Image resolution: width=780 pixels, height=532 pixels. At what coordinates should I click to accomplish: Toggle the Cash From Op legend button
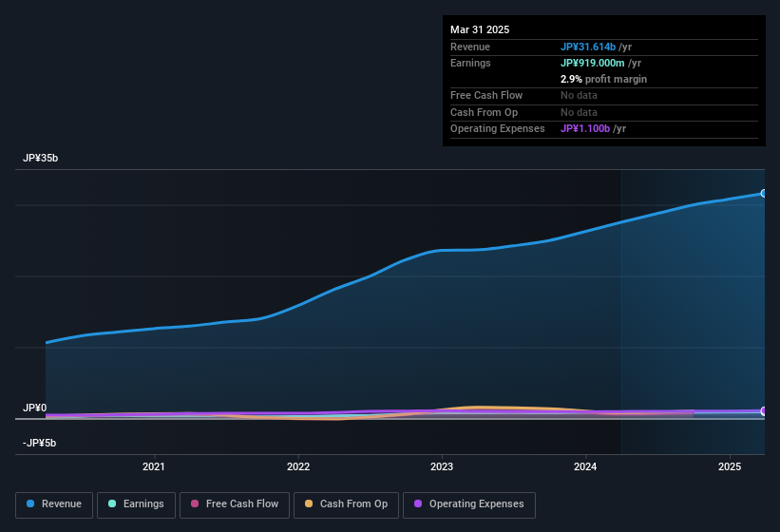tap(346, 505)
